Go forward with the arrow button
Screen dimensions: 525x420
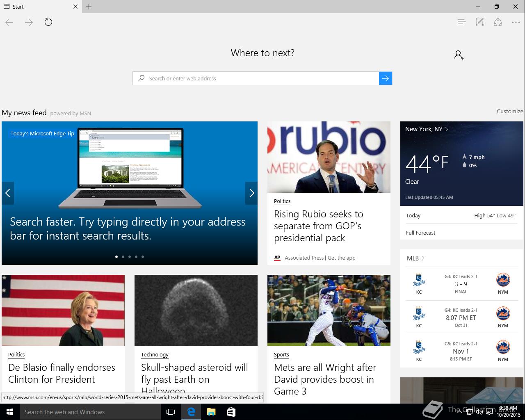tap(29, 22)
